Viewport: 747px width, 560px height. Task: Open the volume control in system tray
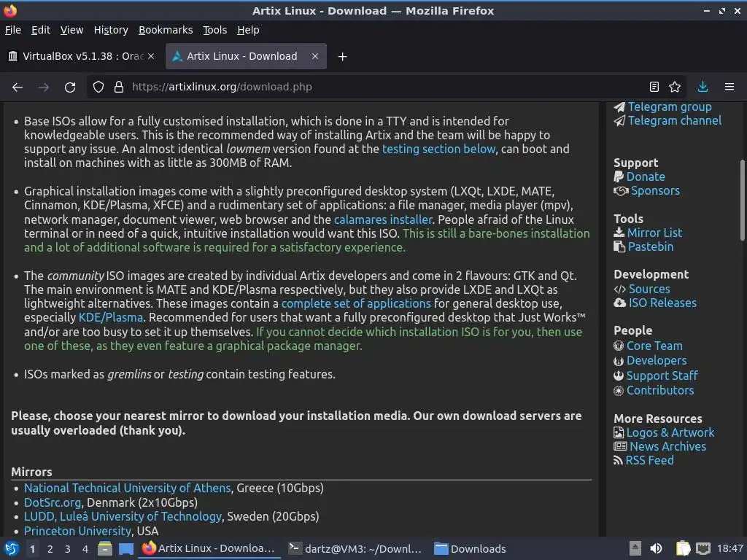coord(657,548)
